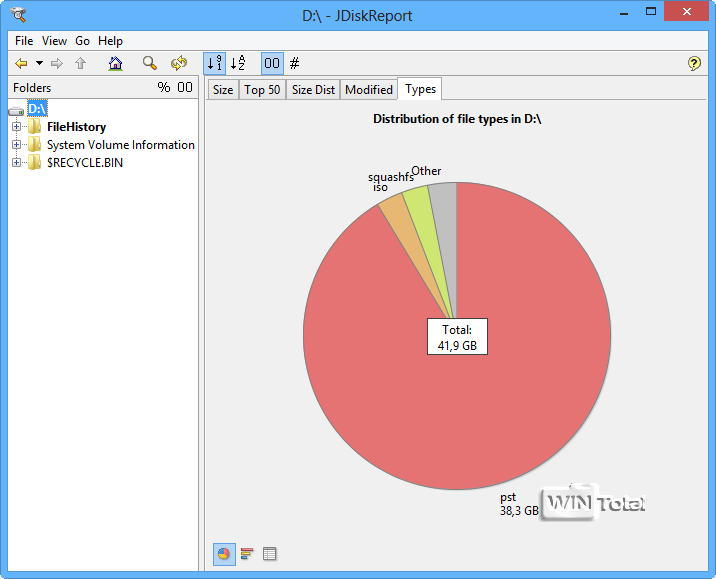Open the help question mark icon

pyautogui.click(x=694, y=63)
